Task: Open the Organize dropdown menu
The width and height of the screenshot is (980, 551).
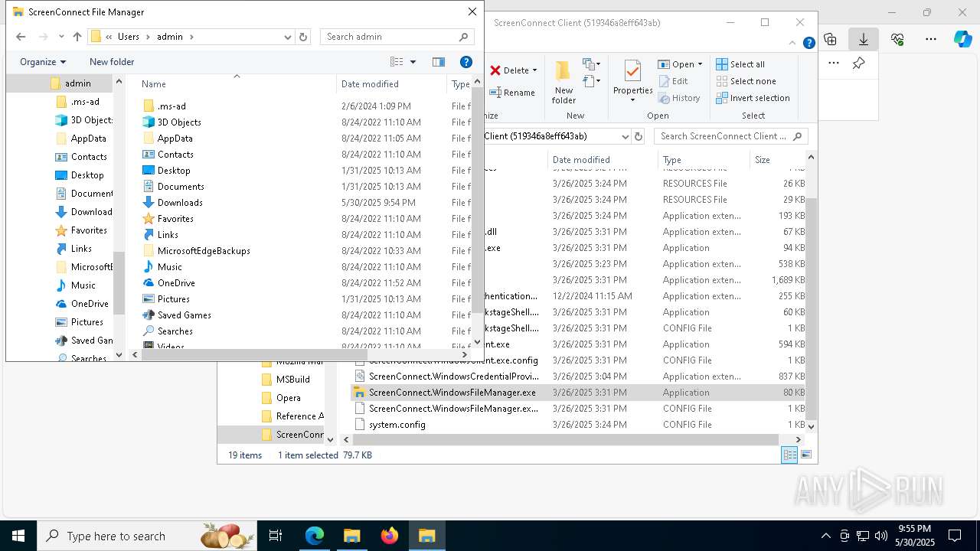Action: pos(43,62)
